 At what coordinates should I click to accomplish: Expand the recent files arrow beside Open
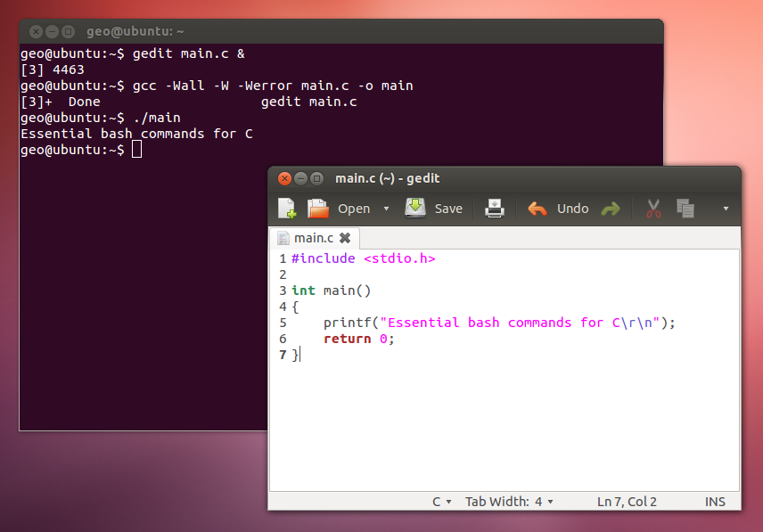(386, 209)
